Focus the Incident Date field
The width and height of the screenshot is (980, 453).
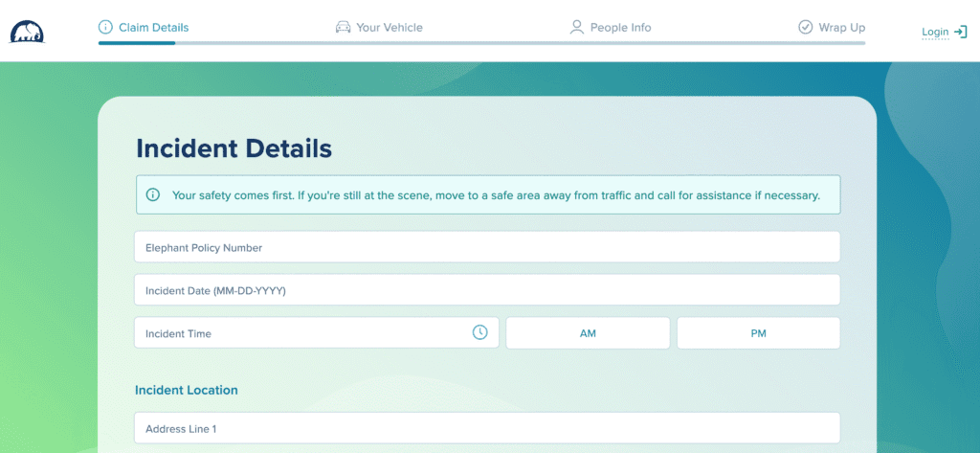(487, 289)
